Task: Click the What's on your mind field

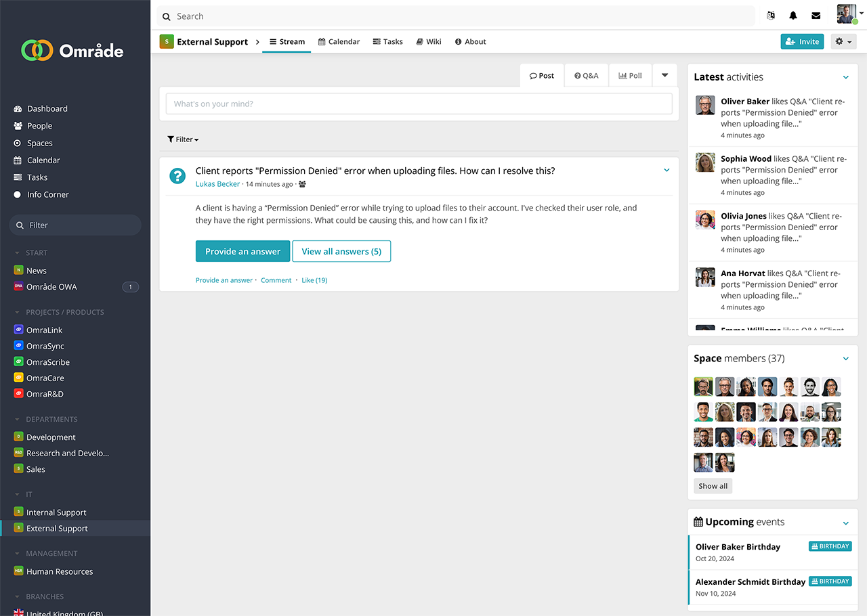Action: [419, 104]
